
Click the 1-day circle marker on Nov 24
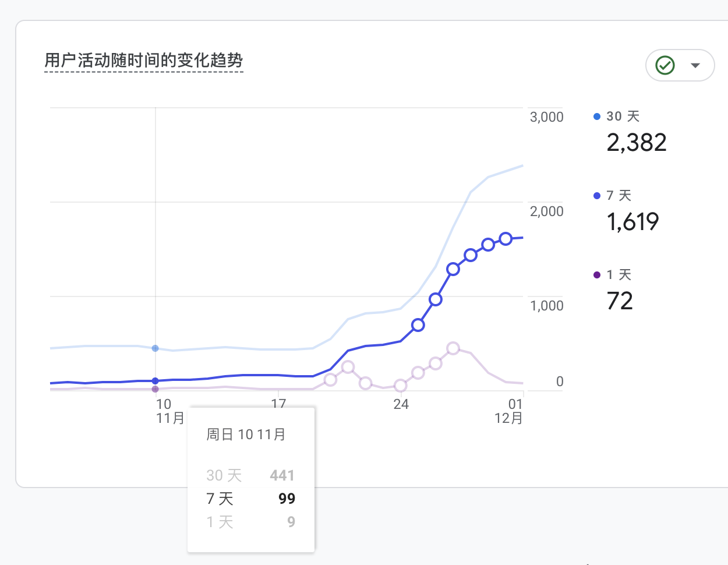(400, 386)
